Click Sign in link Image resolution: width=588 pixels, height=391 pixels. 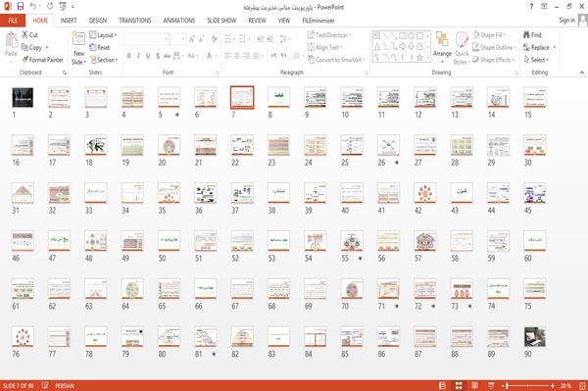pyautogui.click(x=566, y=21)
